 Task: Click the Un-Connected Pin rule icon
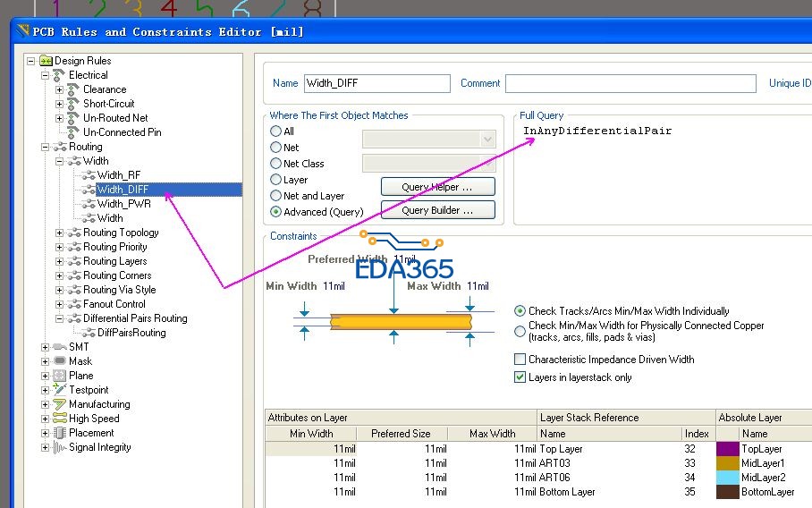pyautogui.click(x=73, y=132)
